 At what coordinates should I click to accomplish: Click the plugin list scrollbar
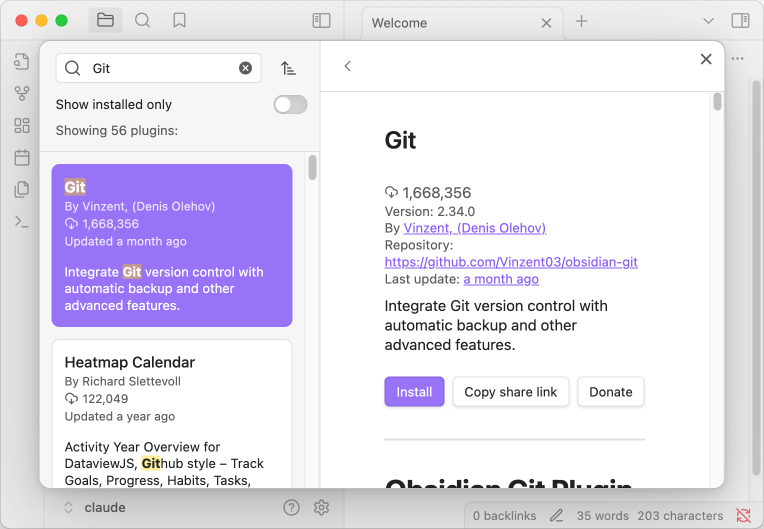(312, 168)
